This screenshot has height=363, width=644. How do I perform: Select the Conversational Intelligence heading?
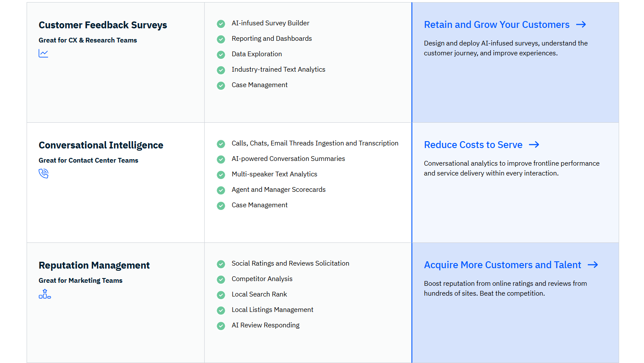point(101,145)
